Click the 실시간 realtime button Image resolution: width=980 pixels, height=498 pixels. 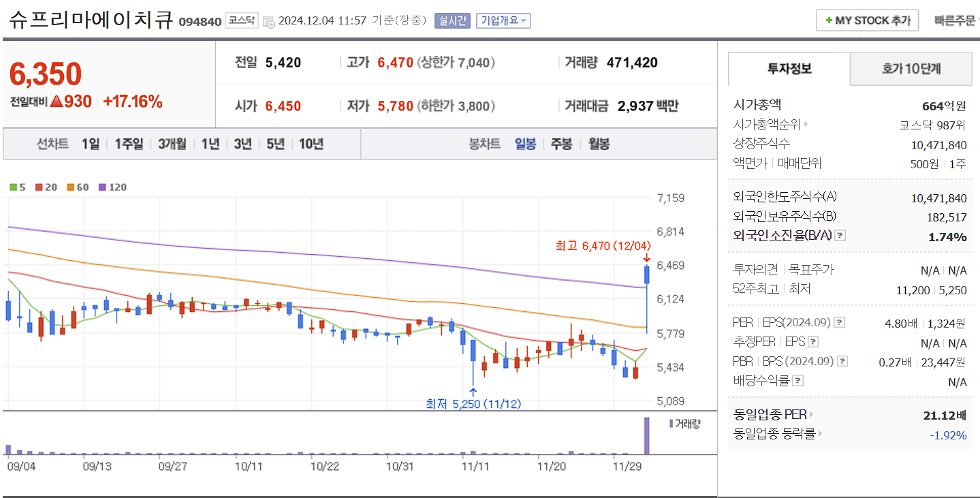(x=452, y=20)
